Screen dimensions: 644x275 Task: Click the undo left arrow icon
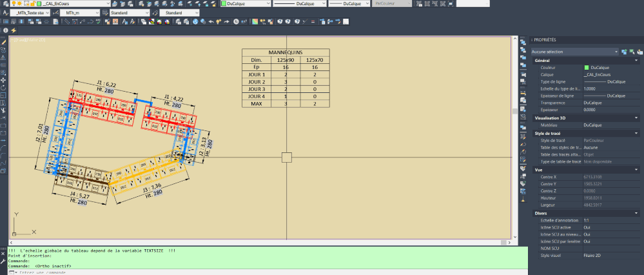click(x=211, y=22)
